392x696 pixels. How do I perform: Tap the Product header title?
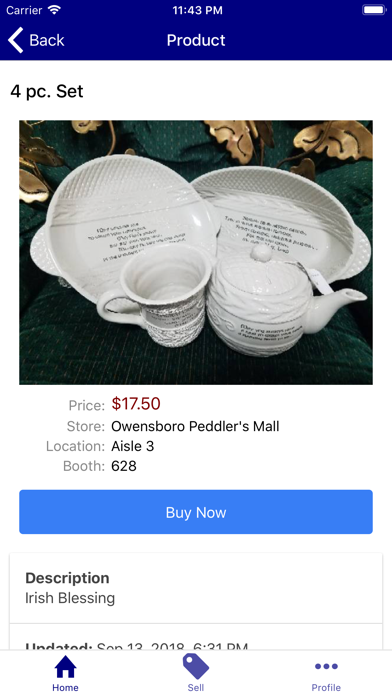point(196,40)
